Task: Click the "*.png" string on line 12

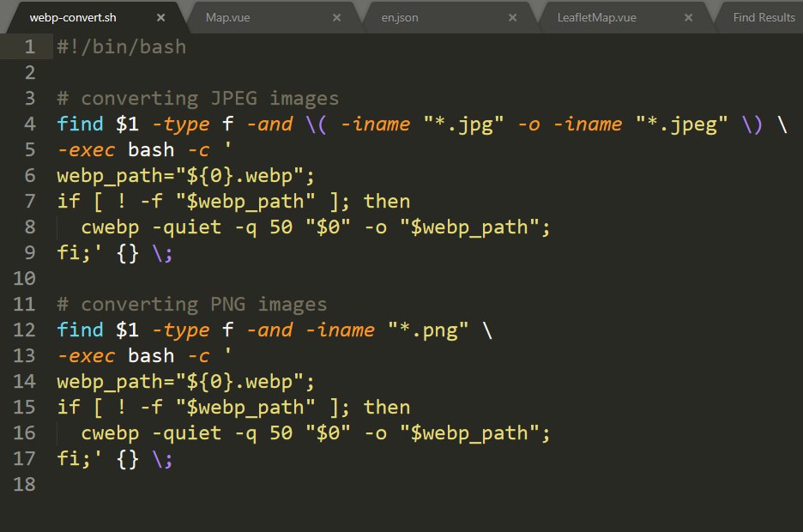Action: (x=428, y=330)
